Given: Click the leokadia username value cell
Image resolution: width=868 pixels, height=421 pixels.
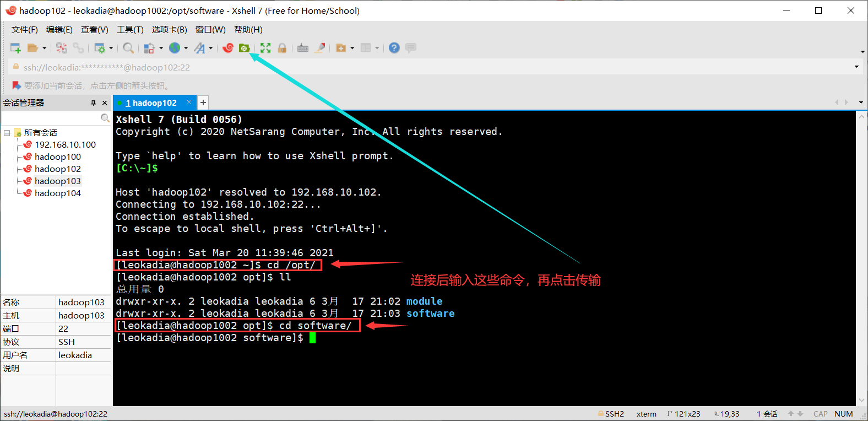Looking at the screenshot, I should 84,355.
